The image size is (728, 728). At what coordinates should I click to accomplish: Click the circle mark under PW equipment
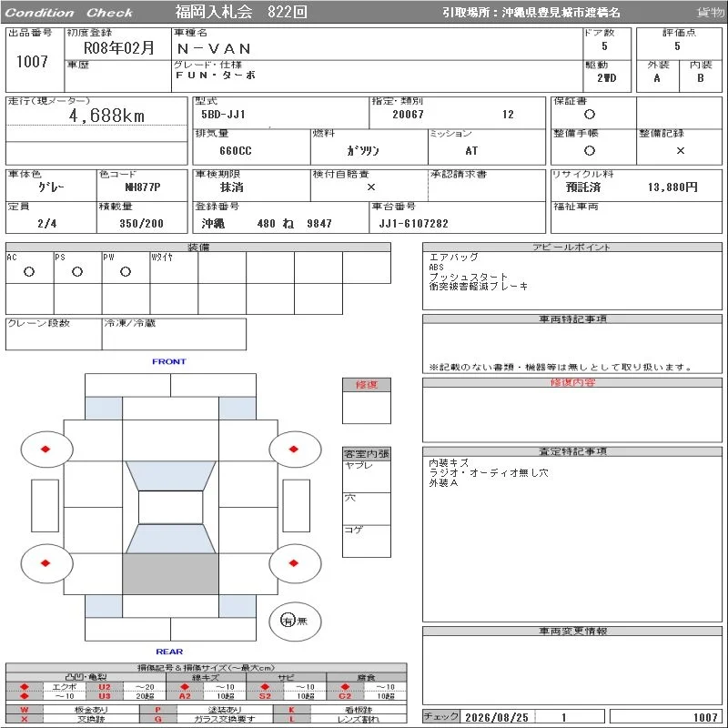[x=126, y=271]
